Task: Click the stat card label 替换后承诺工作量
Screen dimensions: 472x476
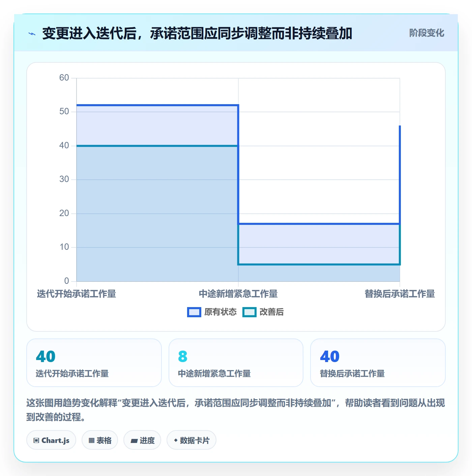Action: (x=352, y=374)
